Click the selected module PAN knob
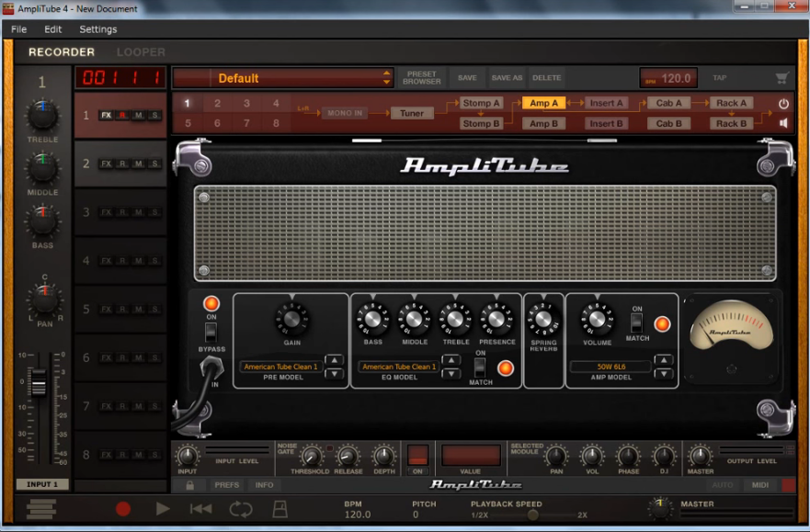 (x=556, y=456)
